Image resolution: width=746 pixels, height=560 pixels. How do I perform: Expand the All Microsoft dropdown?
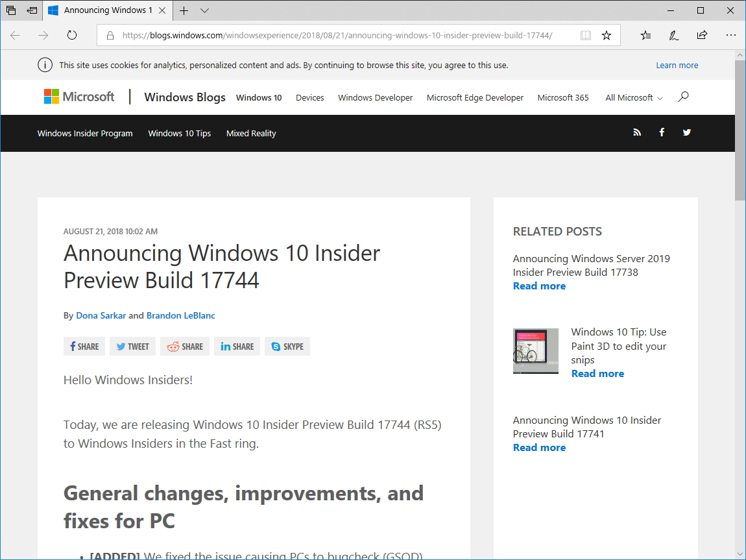(x=632, y=97)
